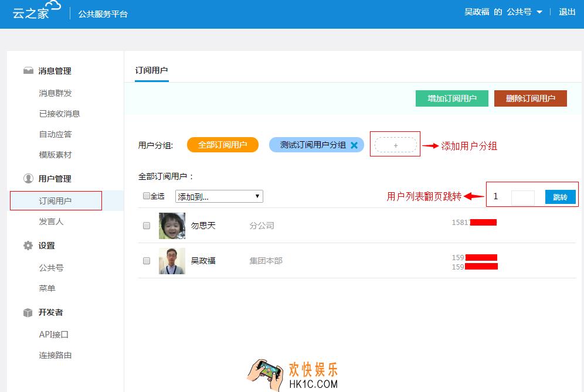Viewport: 584px width, 392px height.
Task: Click the 用户管理 person icon
Action: tap(28, 179)
